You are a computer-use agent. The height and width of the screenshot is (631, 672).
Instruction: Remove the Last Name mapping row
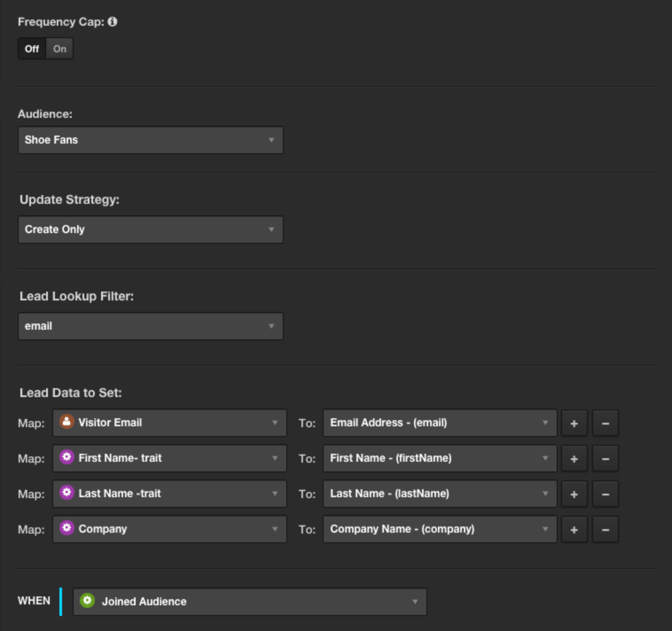[x=605, y=494]
